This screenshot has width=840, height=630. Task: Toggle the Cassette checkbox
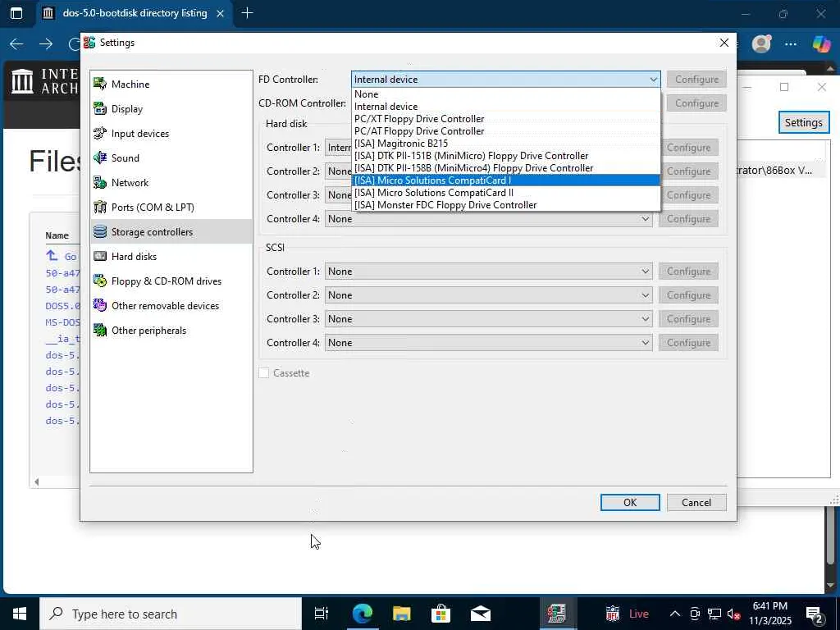(x=263, y=373)
